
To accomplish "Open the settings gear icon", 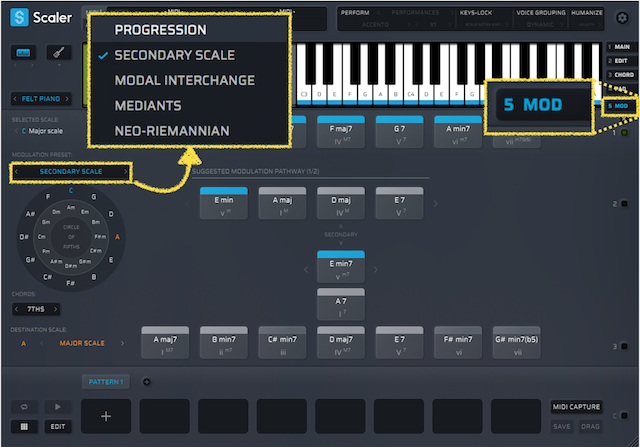I will [622, 18].
